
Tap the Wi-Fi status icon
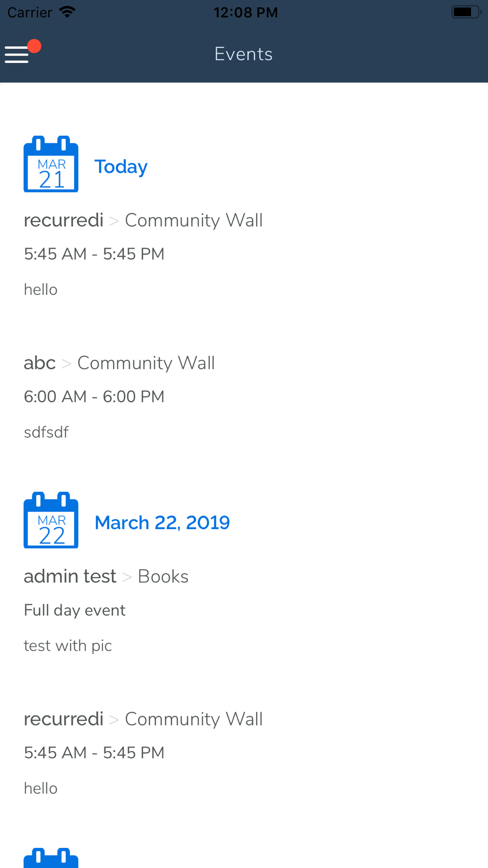click(67, 12)
